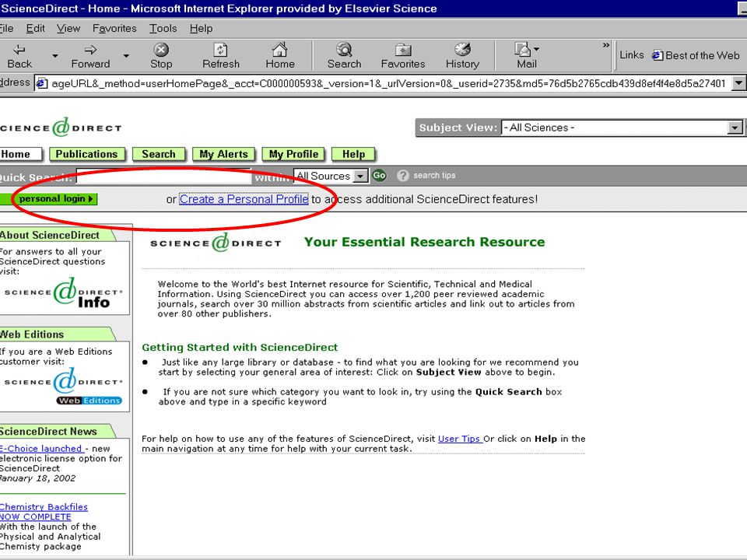This screenshot has height=560, width=747.
Task: Open the Favorites menu
Action: [x=114, y=29]
